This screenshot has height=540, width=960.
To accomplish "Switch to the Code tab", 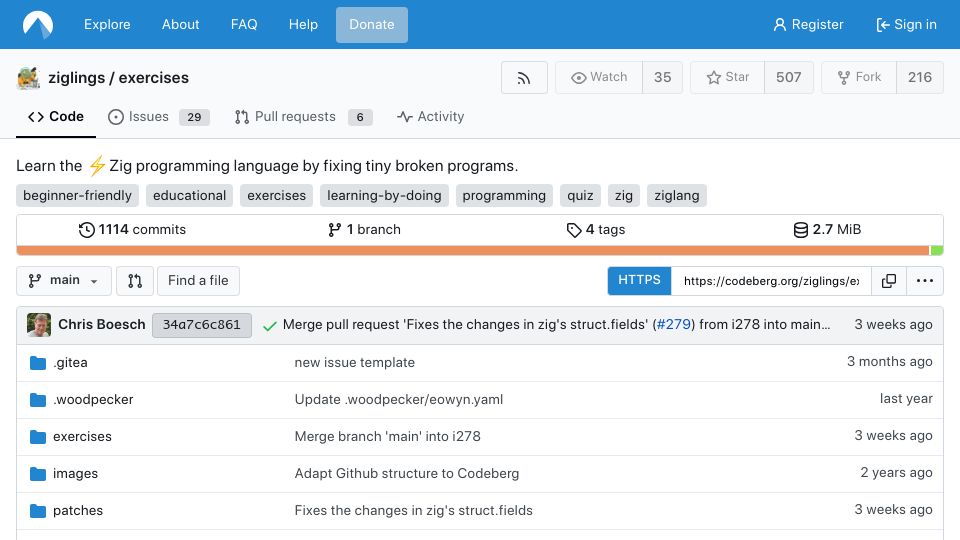I will pos(56,117).
